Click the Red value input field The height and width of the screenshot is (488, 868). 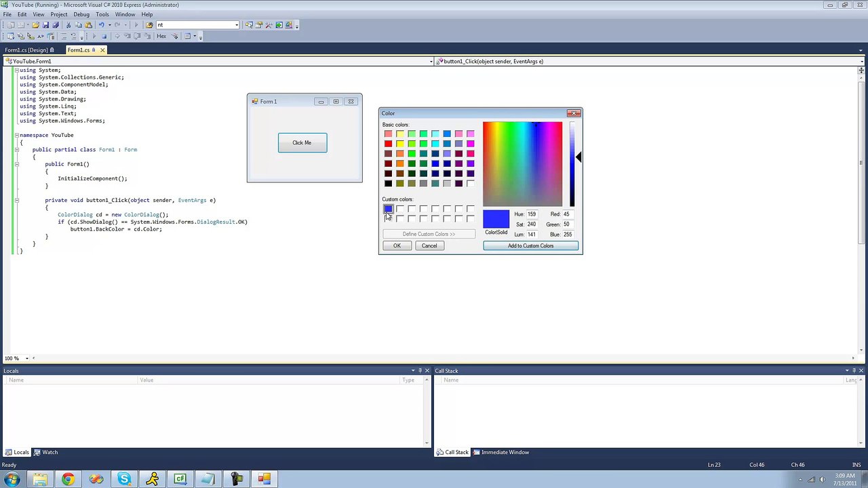point(567,214)
